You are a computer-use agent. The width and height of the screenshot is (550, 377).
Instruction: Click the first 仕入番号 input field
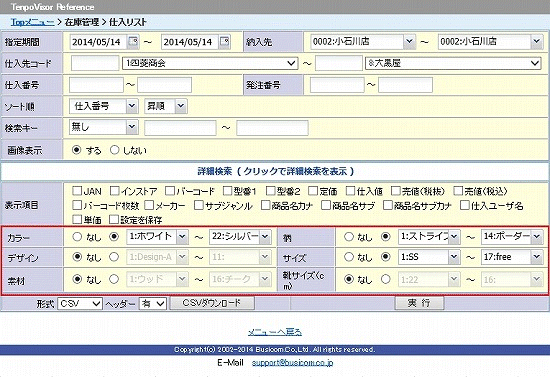(96, 85)
